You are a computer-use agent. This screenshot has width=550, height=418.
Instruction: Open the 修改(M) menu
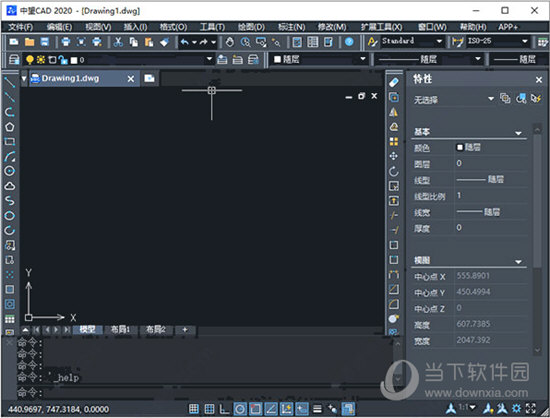pyautogui.click(x=332, y=27)
